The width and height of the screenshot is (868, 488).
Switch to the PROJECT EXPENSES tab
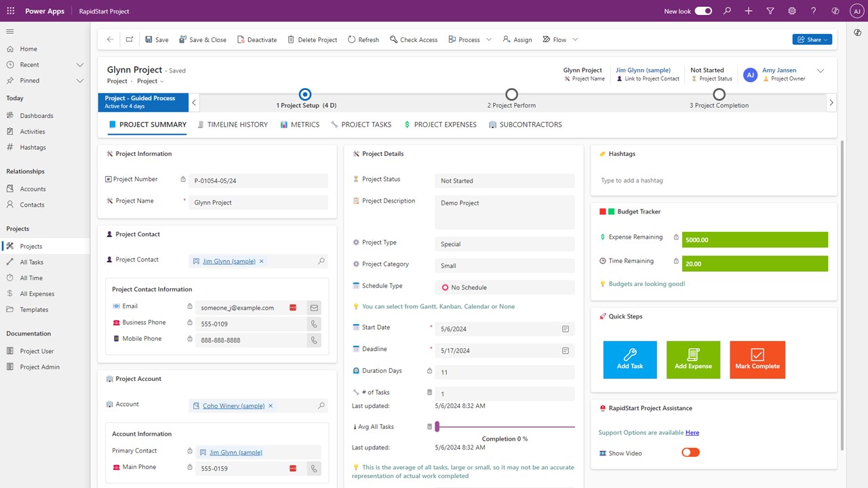440,125
